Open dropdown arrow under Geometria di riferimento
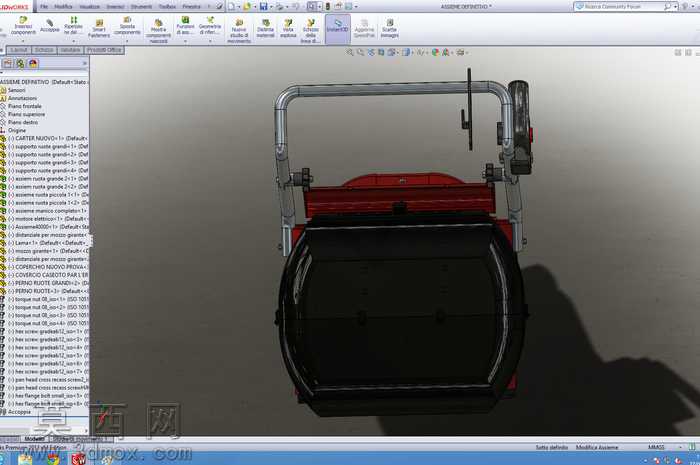The width and height of the screenshot is (700, 465). [x=210, y=41]
